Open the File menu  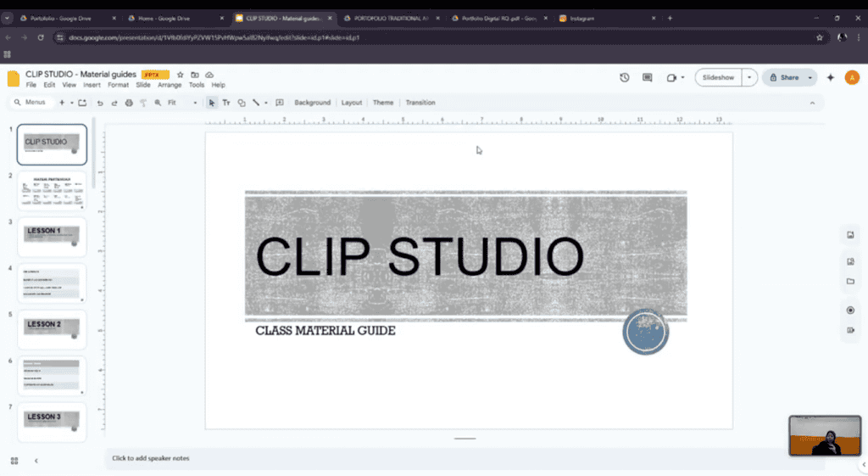click(31, 86)
